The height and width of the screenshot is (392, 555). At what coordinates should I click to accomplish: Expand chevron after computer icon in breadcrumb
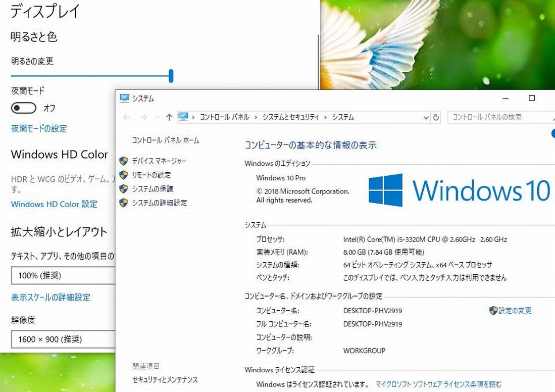(193, 118)
